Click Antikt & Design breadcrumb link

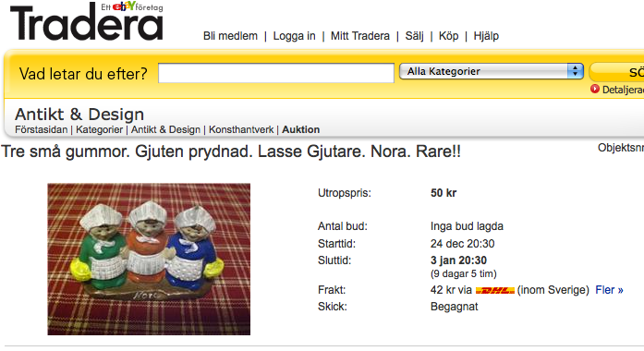pos(165,129)
